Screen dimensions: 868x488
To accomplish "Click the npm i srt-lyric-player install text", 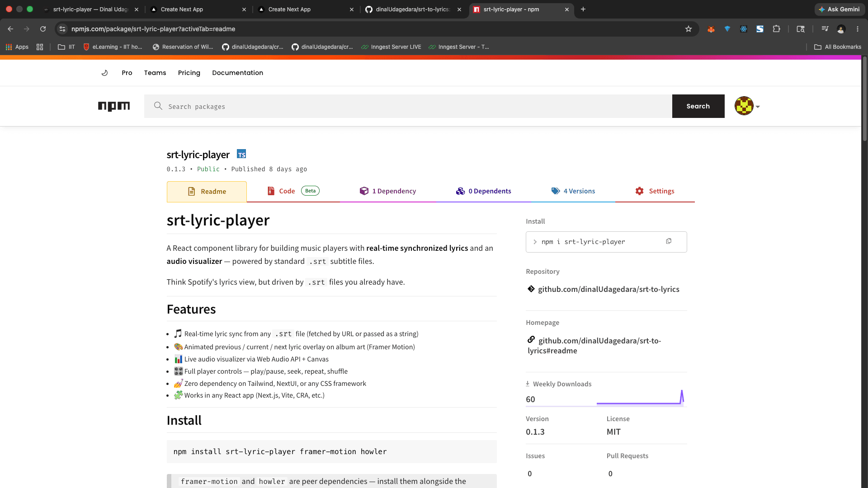I will pos(583,242).
